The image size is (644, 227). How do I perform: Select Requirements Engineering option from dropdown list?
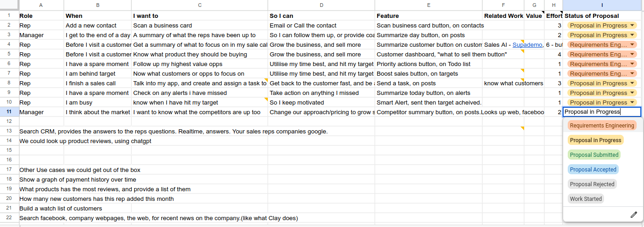[x=602, y=126]
